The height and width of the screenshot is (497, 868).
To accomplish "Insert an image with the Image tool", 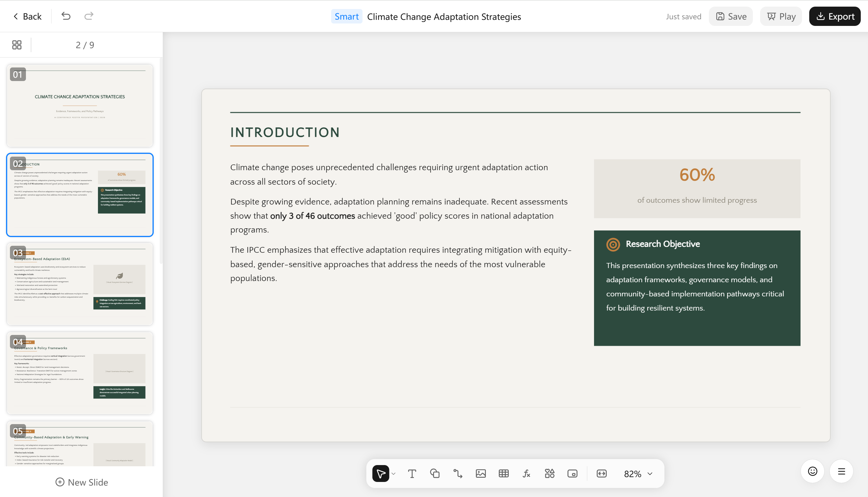I will (x=480, y=474).
